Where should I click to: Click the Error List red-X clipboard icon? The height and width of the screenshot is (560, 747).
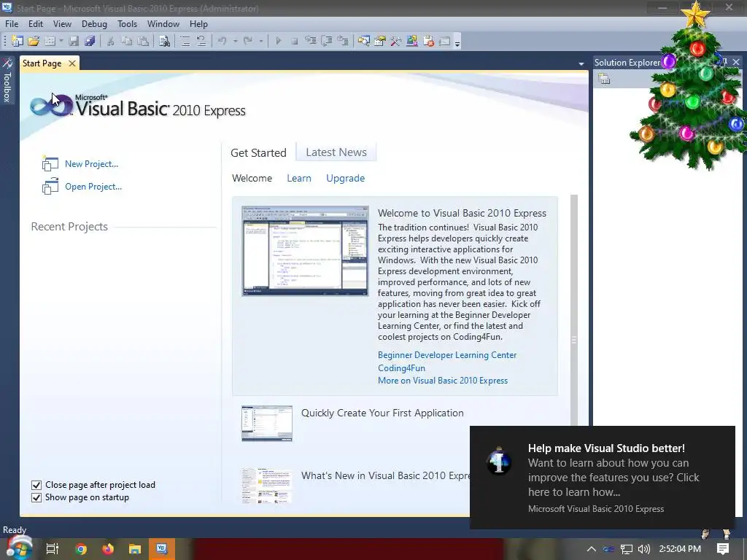tap(428, 42)
